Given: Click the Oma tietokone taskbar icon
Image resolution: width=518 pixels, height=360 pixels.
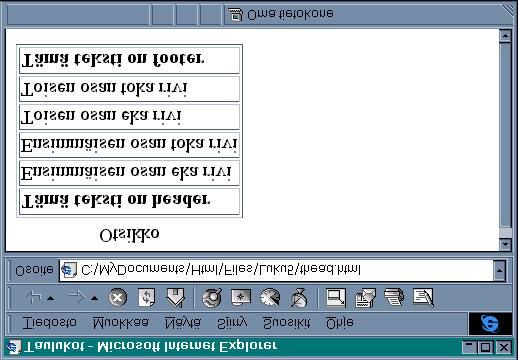Looking at the screenshot, I should click(x=235, y=15).
